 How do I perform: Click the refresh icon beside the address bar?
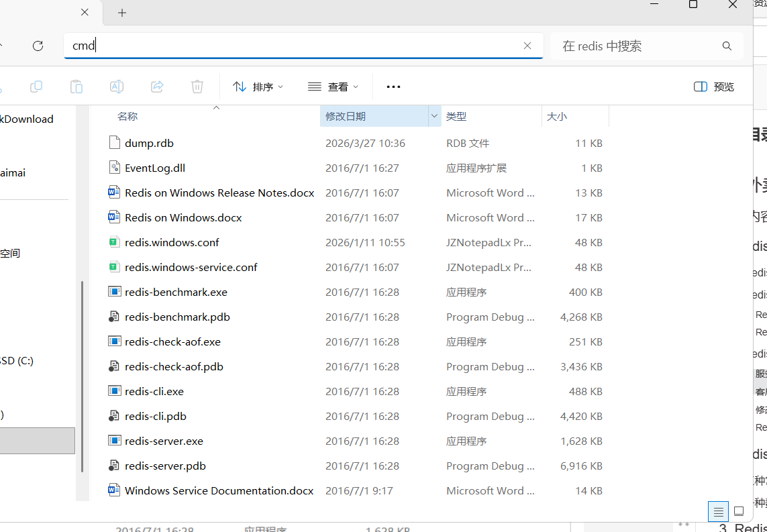[x=38, y=46]
